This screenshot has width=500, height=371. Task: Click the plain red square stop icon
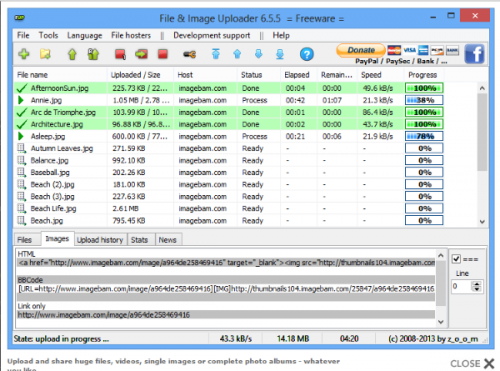tap(163, 54)
